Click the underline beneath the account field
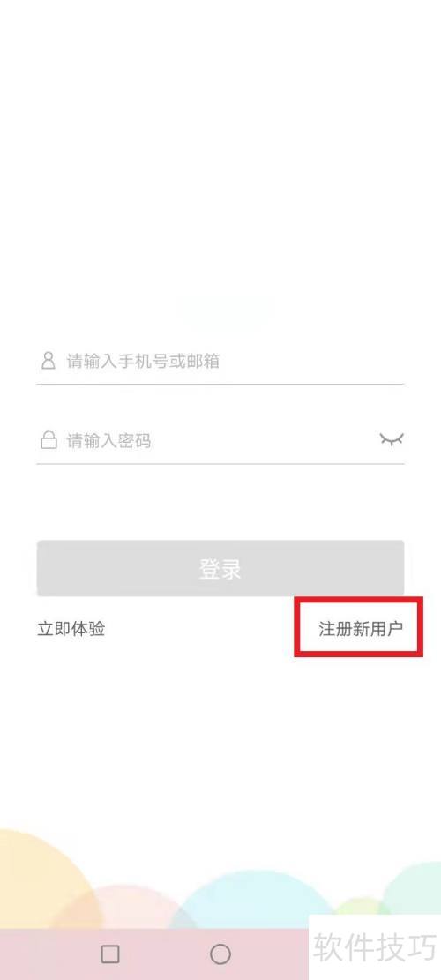Viewport: 441px width, 980px height. click(x=220, y=383)
